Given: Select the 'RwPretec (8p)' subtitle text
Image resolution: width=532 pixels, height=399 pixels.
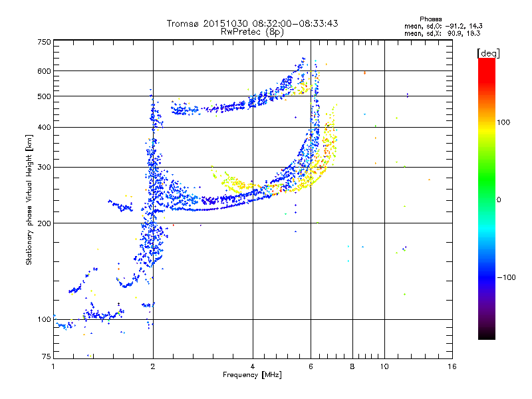Looking at the screenshot, I should tap(252, 32).
